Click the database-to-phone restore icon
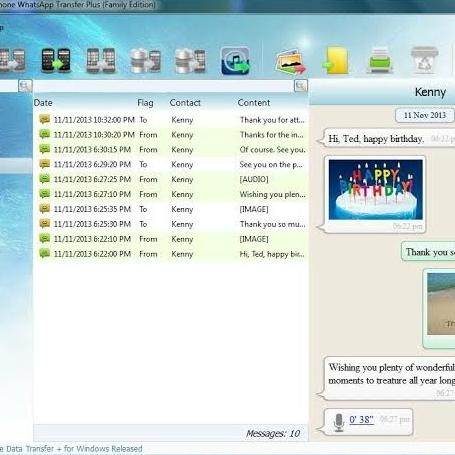This screenshot has height=455, width=455. point(145,61)
